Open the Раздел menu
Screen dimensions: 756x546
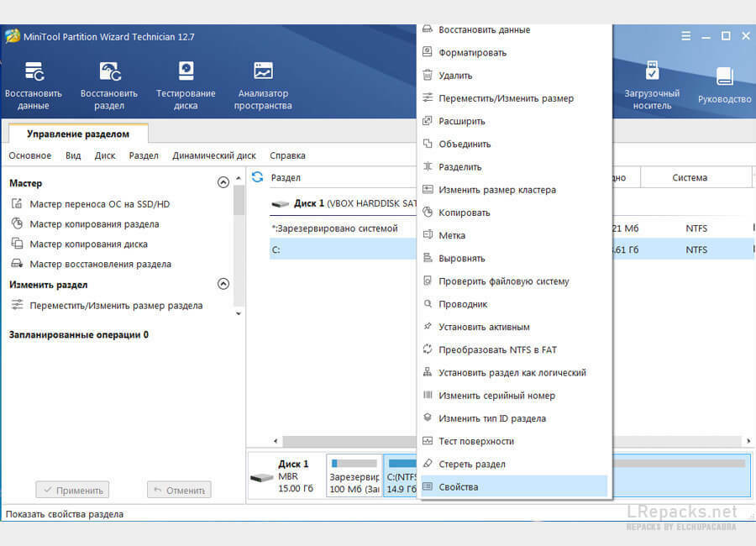[144, 155]
